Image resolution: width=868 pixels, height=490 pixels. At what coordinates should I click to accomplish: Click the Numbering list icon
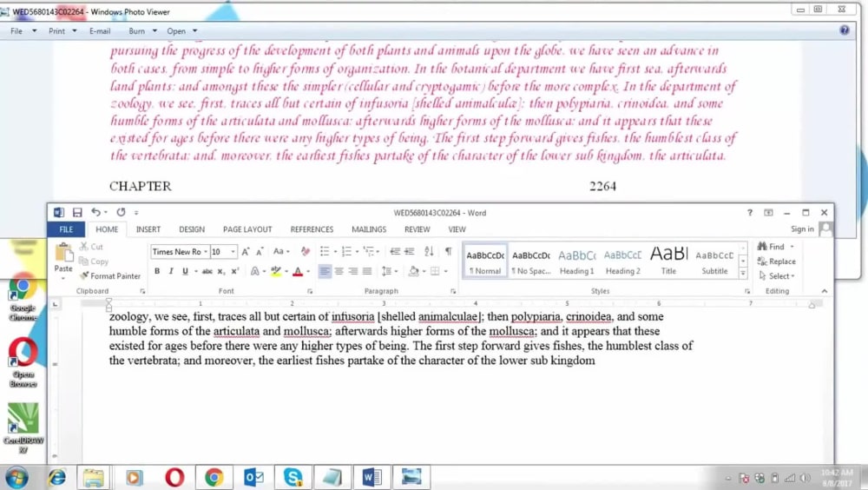346,252
